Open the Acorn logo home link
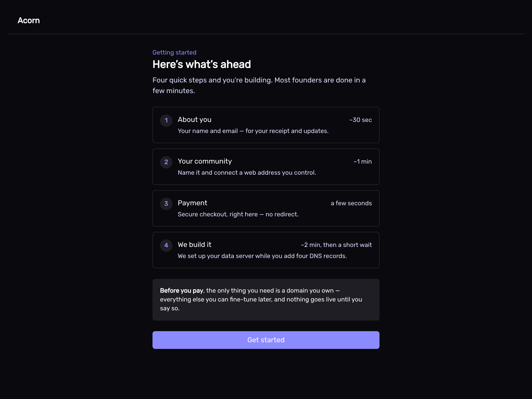This screenshot has width=532, height=399. (x=29, y=20)
